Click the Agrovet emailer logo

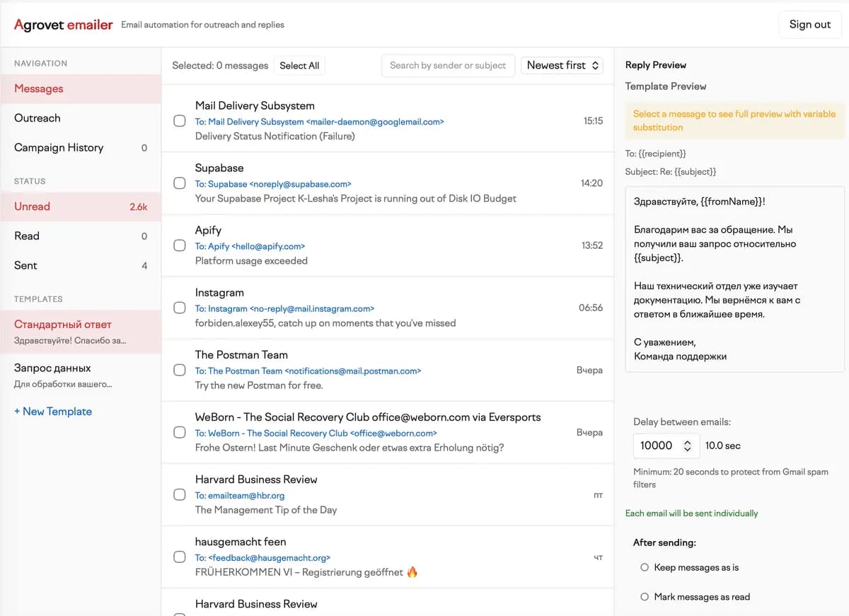point(64,24)
